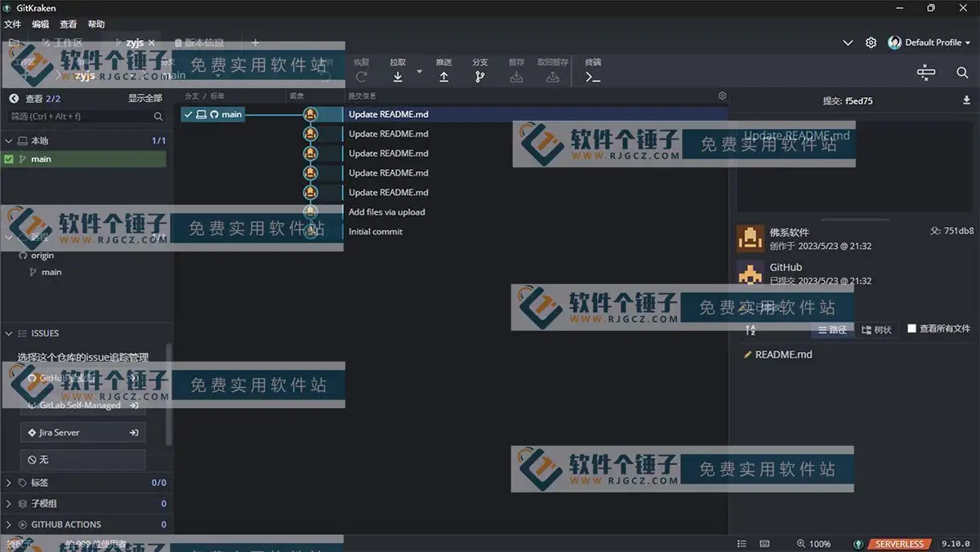
Task: Click the Branch (分支) toolbar icon
Action: coord(479,77)
